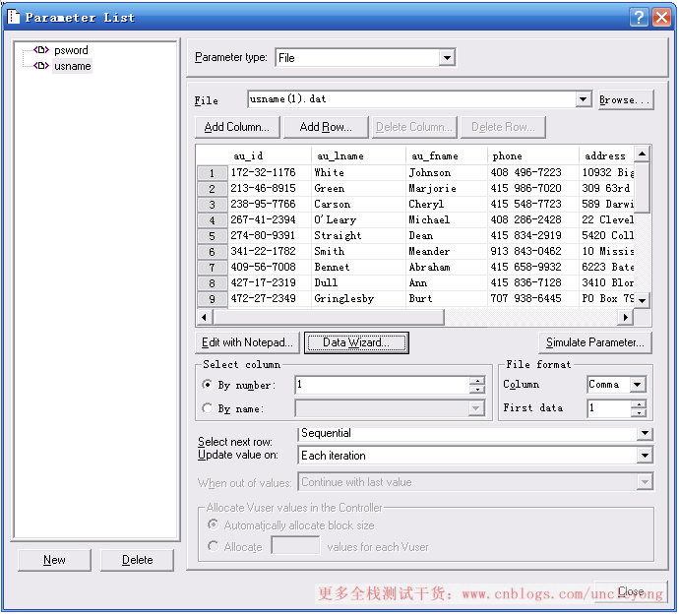Decrease the First data line value

639,412
